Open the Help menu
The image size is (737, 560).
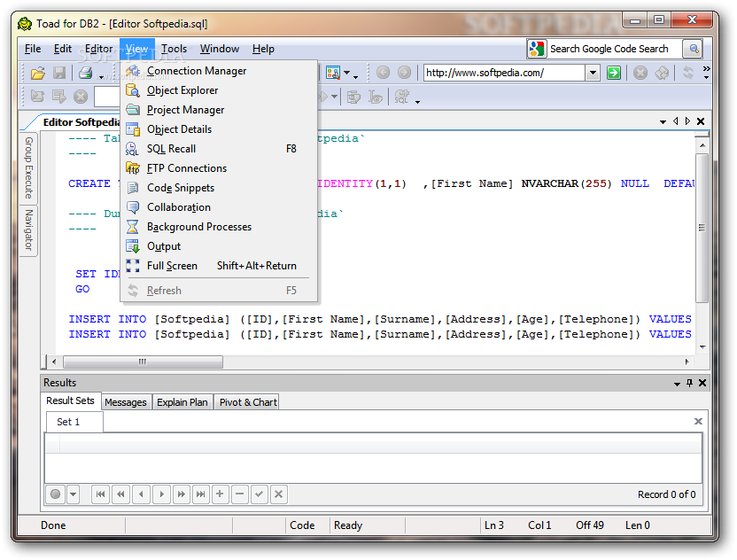[263, 49]
